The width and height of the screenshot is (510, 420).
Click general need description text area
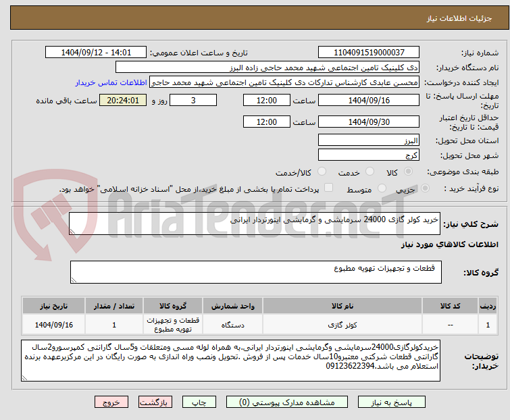point(255,224)
